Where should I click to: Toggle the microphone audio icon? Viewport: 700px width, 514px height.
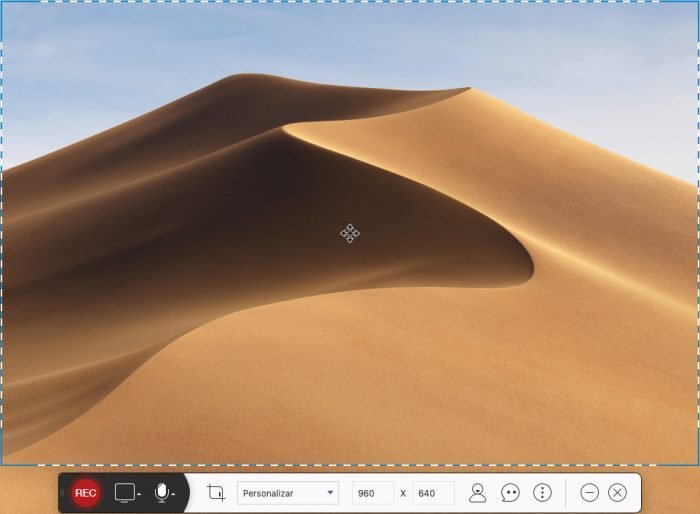(x=162, y=493)
